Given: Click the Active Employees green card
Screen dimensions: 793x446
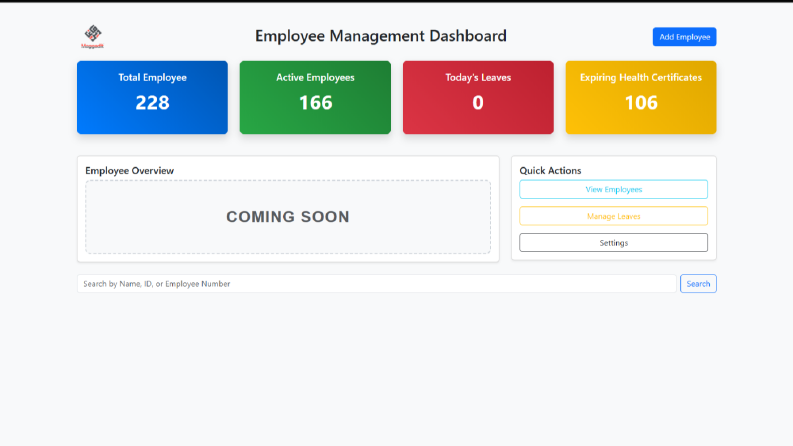Looking at the screenshot, I should point(315,98).
